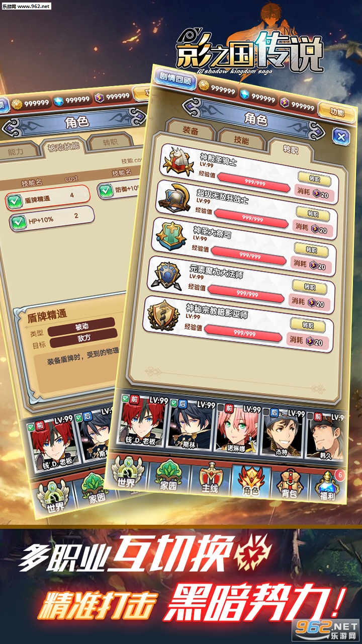Click the 神圣大祭司 class emblem icon

tap(172, 235)
